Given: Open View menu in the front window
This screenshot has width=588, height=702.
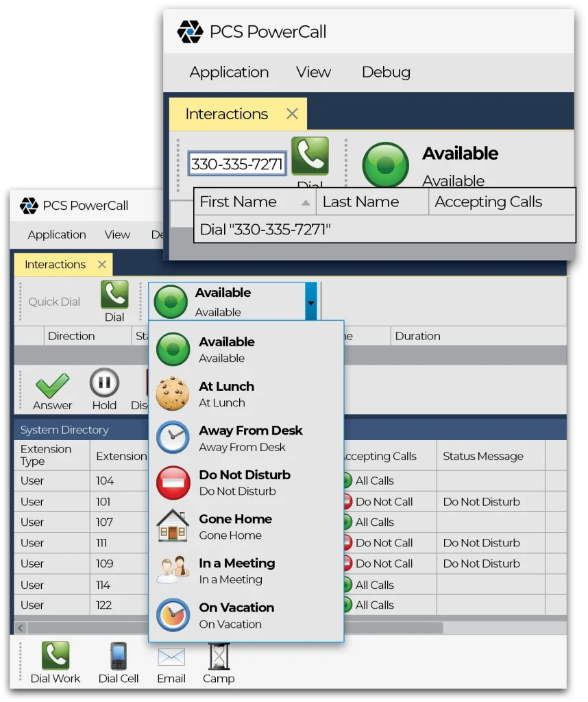Looking at the screenshot, I should (313, 72).
